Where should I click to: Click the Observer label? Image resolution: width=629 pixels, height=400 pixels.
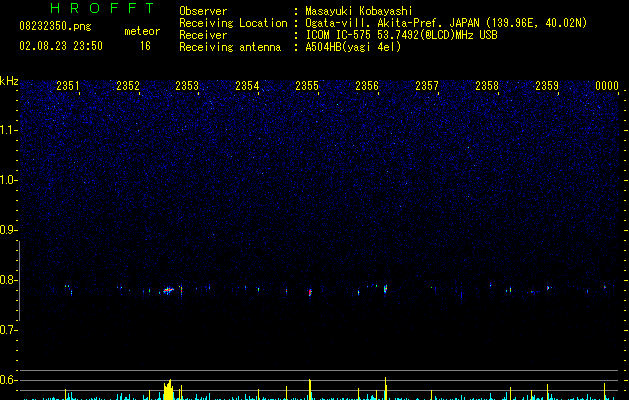(x=203, y=11)
